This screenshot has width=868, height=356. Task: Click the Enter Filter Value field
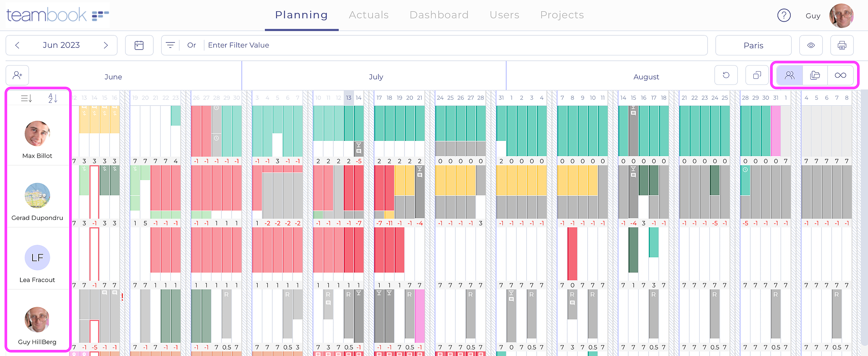[x=239, y=45]
